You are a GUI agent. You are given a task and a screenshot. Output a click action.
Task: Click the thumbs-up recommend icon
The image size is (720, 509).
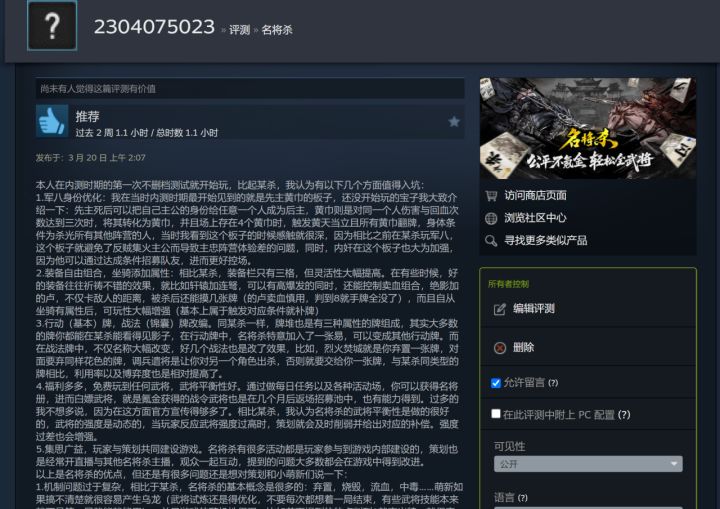[52, 121]
